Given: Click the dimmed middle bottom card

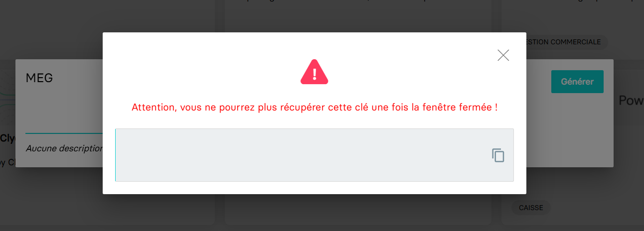Looking at the screenshot, I should (x=358, y=210).
